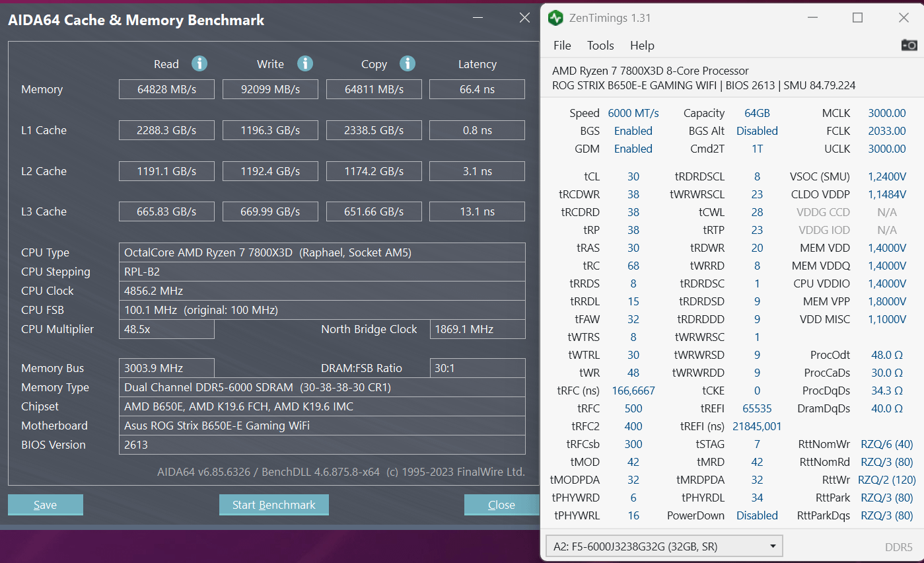The height and width of the screenshot is (563, 924).
Task: Click DRAM:FSB Ratio value 30:1
Action: point(478,368)
